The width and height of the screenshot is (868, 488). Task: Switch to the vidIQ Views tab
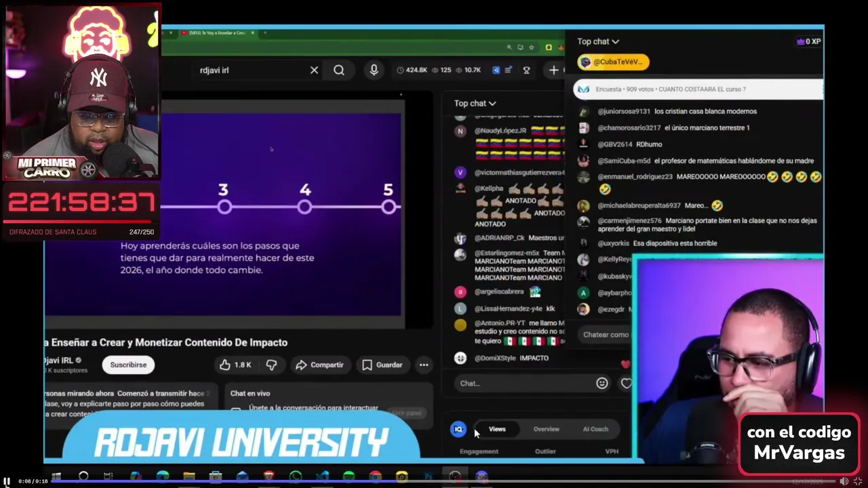[x=497, y=429]
